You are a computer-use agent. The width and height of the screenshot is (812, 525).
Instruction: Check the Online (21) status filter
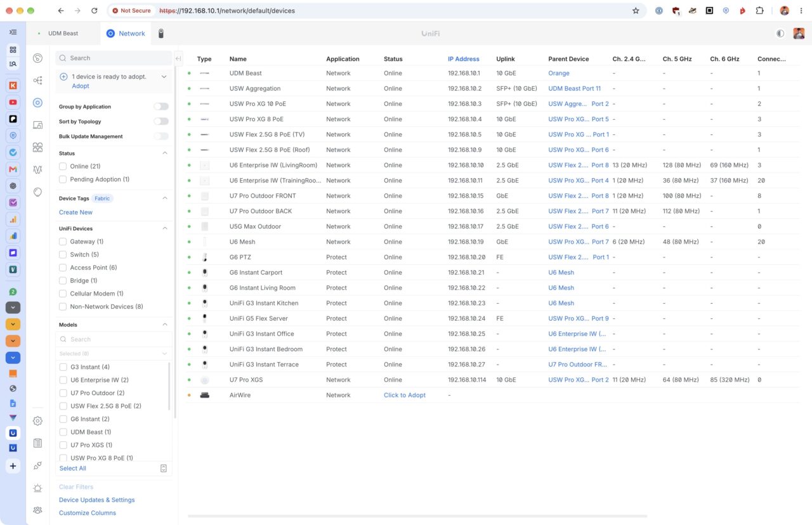point(63,166)
